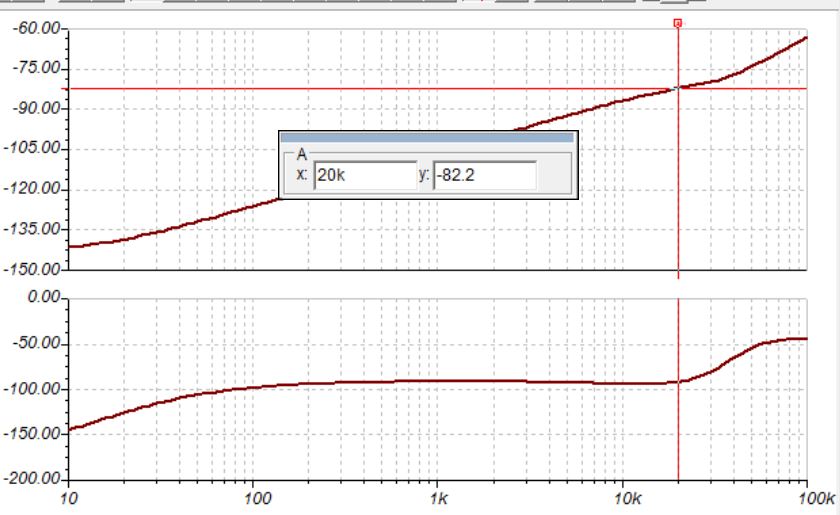Click the red cursor A handle marker above the top plot

(x=678, y=23)
